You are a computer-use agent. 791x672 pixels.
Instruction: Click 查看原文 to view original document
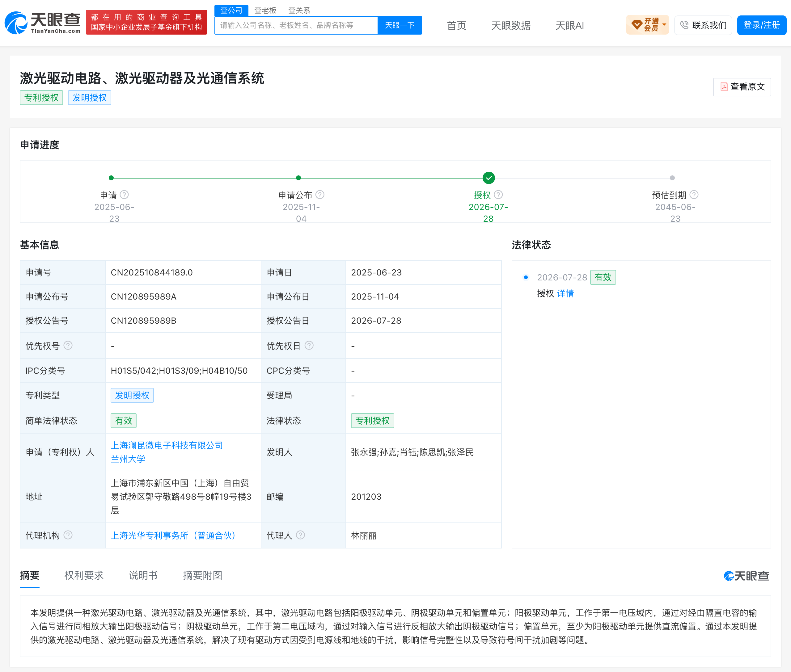(742, 87)
